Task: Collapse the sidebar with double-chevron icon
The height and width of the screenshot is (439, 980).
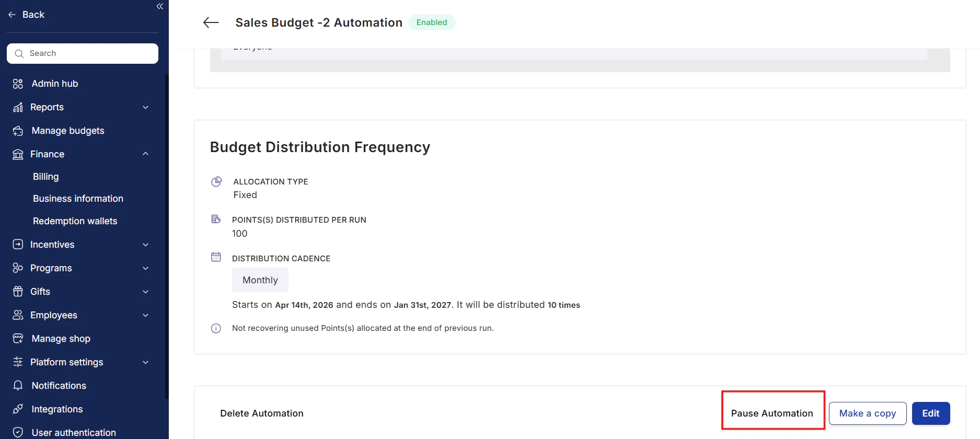Action: click(x=160, y=6)
